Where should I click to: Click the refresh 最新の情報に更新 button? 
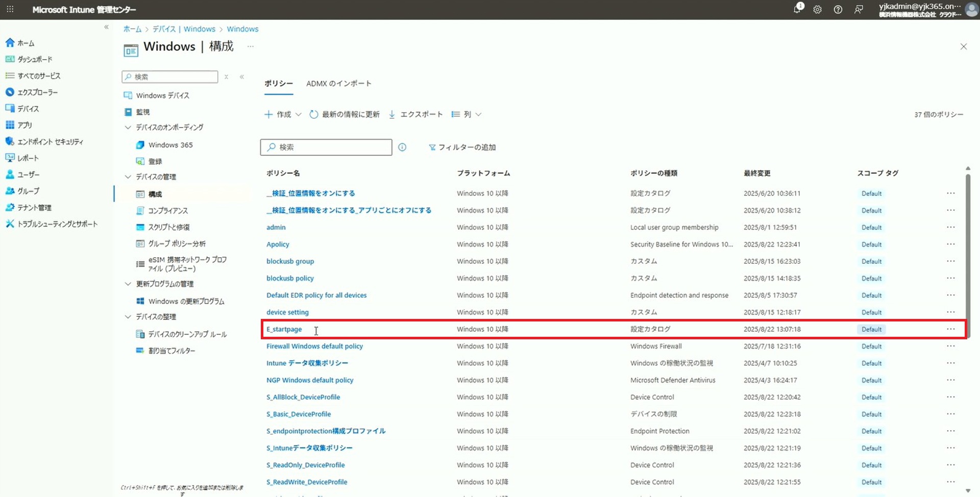pyautogui.click(x=345, y=114)
